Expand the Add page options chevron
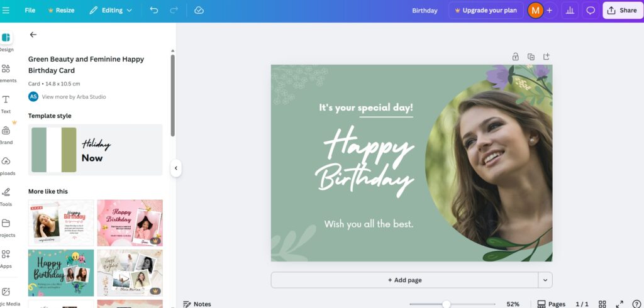This screenshot has width=644, height=308. click(545, 280)
